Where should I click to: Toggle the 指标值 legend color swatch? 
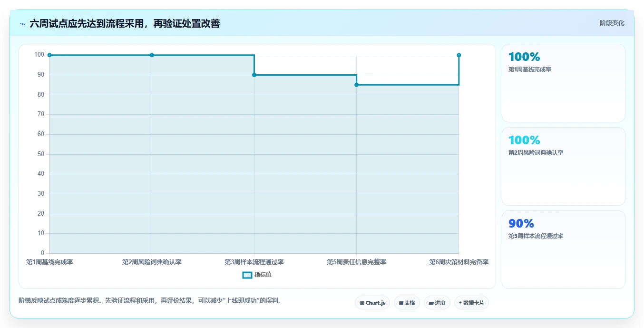(x=247, y=275)
